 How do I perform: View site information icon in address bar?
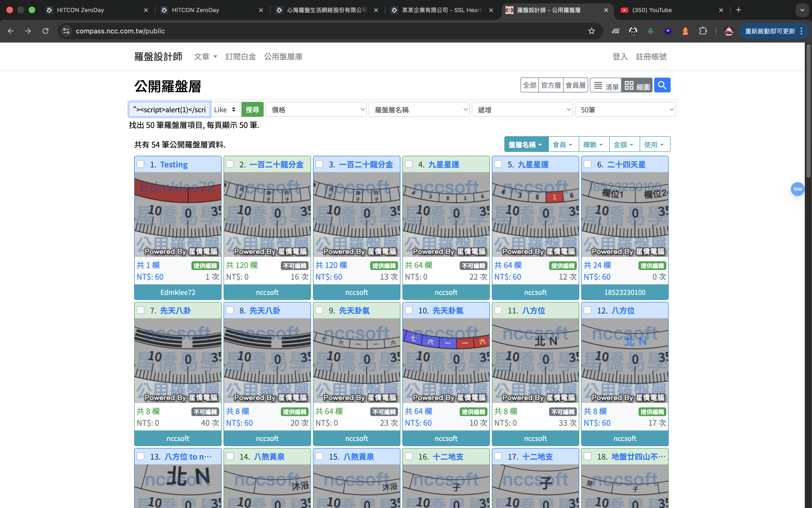[66, 31]
